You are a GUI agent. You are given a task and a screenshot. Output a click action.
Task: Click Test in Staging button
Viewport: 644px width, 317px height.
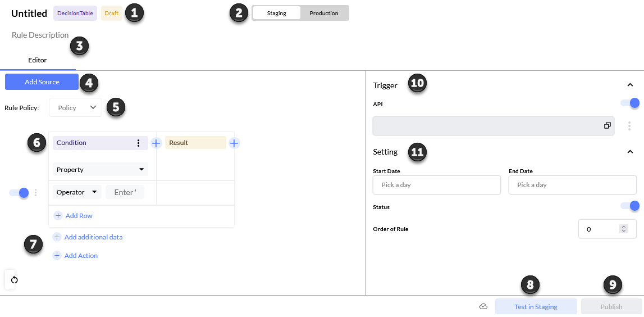[x=536, y=306]
